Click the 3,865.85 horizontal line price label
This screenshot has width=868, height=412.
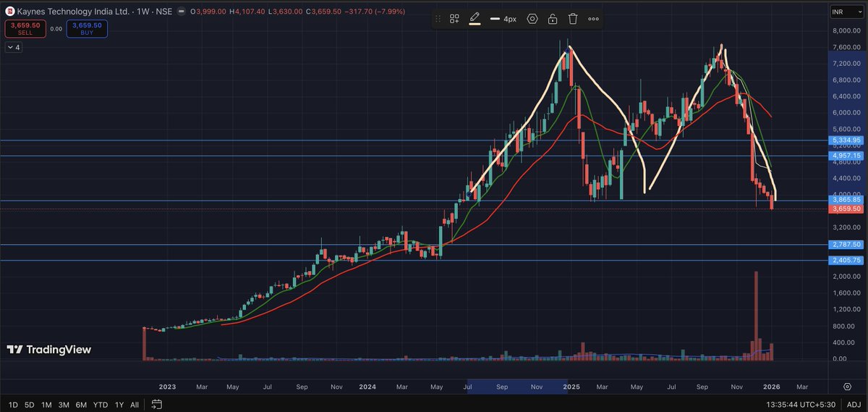(x=845, y=200)
